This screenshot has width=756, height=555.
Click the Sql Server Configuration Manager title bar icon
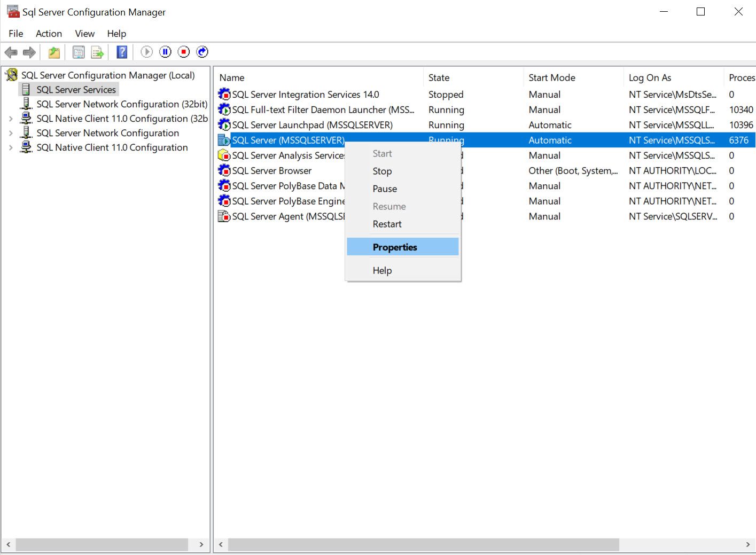pos(13,11)
